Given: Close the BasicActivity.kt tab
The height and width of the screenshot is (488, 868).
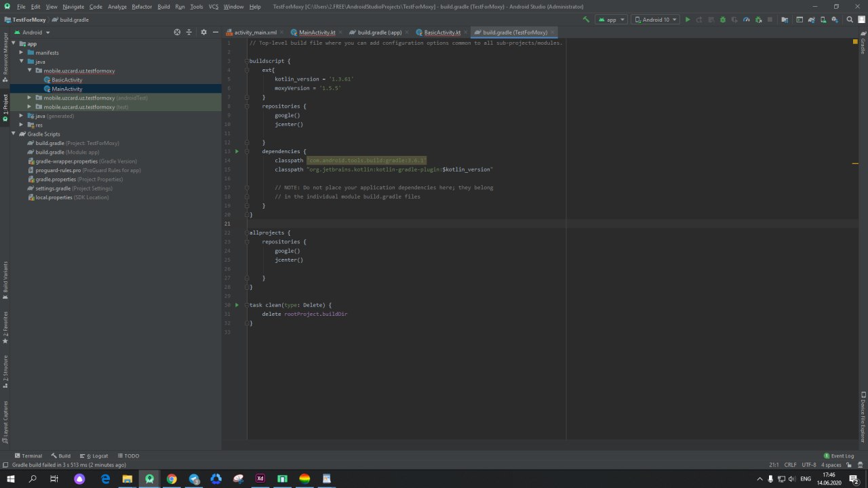Looking at the screenshot, I should (467, 33).
